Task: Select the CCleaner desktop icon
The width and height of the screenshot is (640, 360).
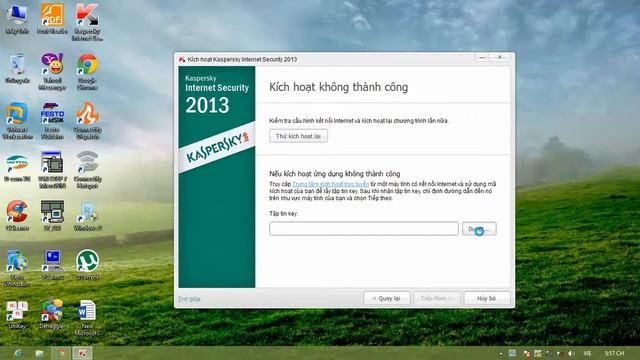Action: 17,216
